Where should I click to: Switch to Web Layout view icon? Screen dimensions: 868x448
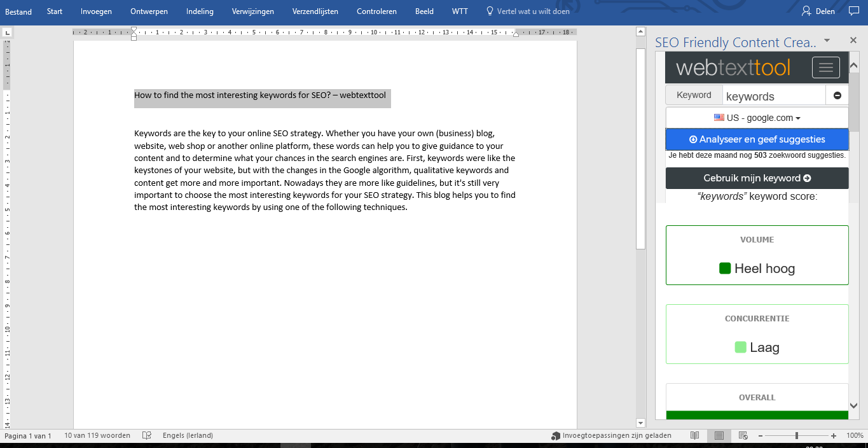[743, 436]
